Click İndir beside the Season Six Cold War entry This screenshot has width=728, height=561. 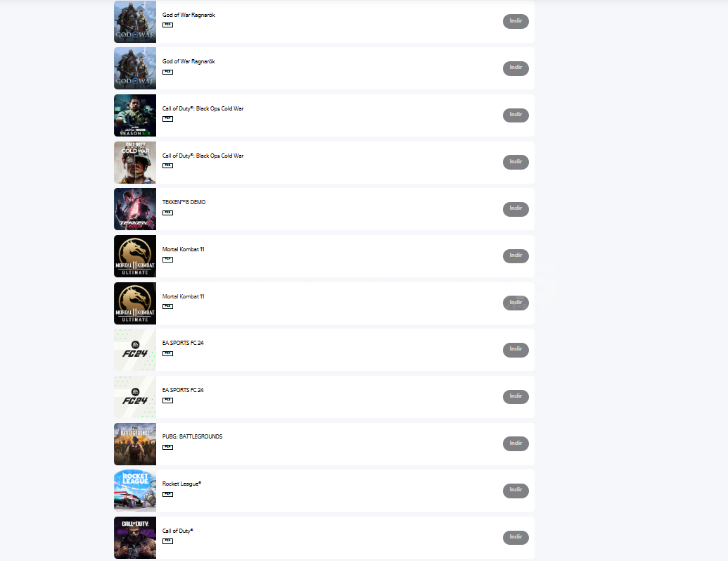click(516, 115)
